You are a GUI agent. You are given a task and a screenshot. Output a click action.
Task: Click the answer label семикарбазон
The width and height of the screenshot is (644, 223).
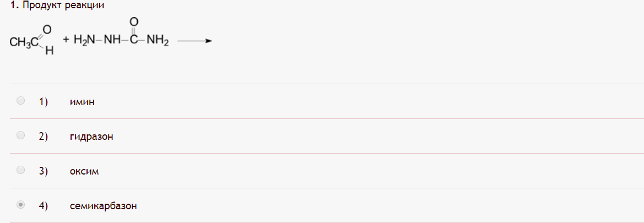click(104, 206)
